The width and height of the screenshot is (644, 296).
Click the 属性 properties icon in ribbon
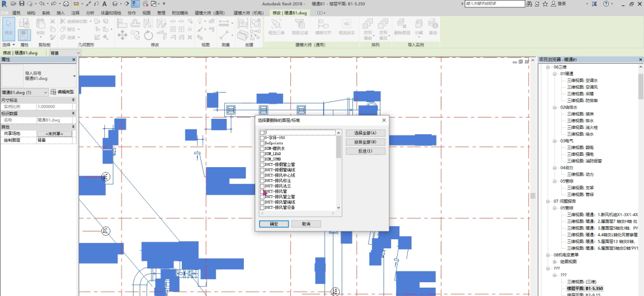[x=24, y=35]
